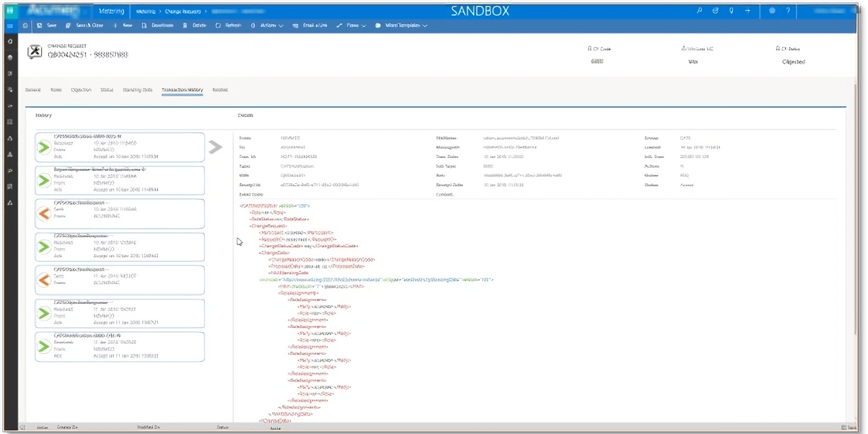Image resolution: width=868 pixels, height=434 pixels.
Task: Switch to the General tab
Action: click(x=33, y=90)
